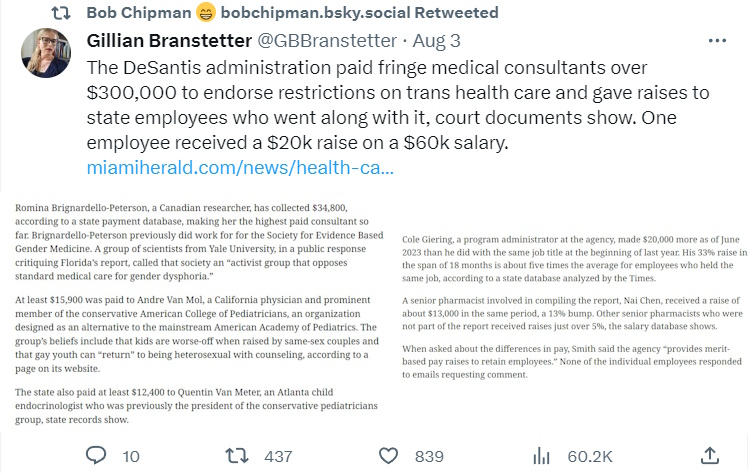
Task: Click the 10 replies count
Action: coord(131,456)
